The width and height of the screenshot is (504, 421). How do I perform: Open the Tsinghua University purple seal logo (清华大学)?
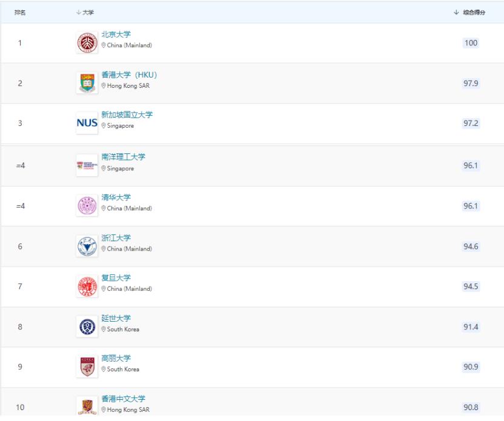click(x=87, y=206)
